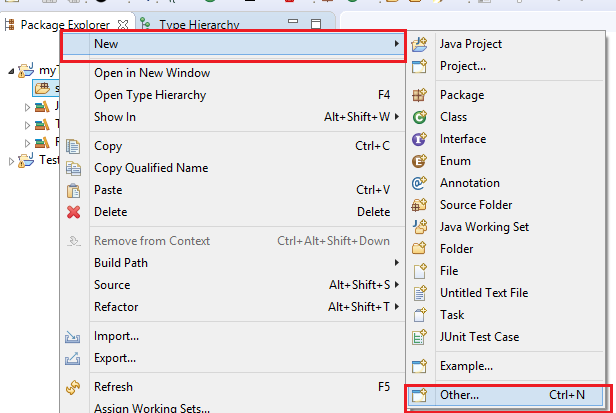Click the Annotation @ icon
The height and width of the screenshot is (413, 616).
point(420,184)
